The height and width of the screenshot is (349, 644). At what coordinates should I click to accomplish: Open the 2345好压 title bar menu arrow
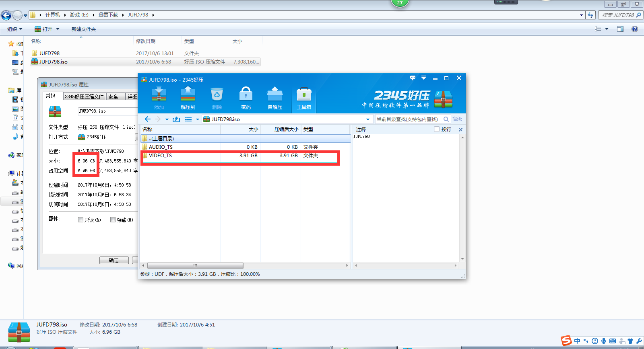pyautogui.click(x=423, y=78)
